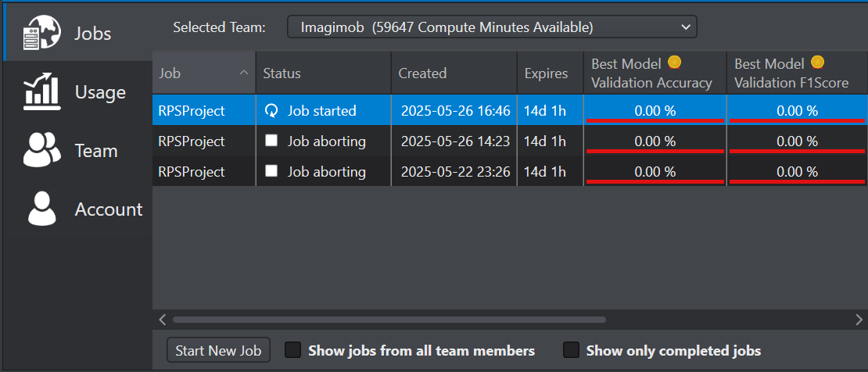Click the stop square on the 14:23 aborting job
The height and width of the screenshot is (372, 868).
pos(271,141)
